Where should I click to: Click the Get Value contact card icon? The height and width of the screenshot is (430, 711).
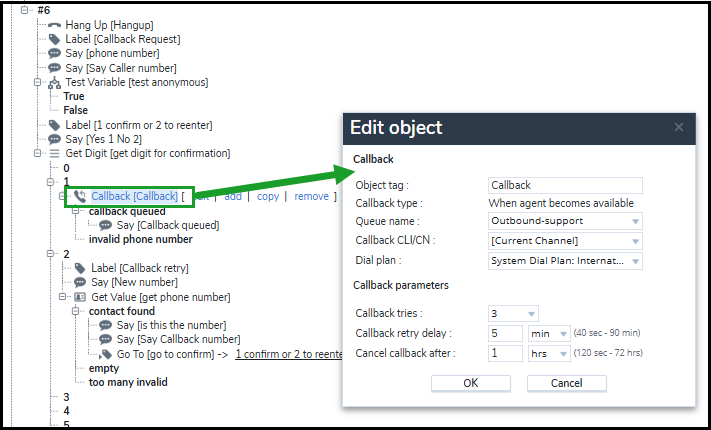80,297
